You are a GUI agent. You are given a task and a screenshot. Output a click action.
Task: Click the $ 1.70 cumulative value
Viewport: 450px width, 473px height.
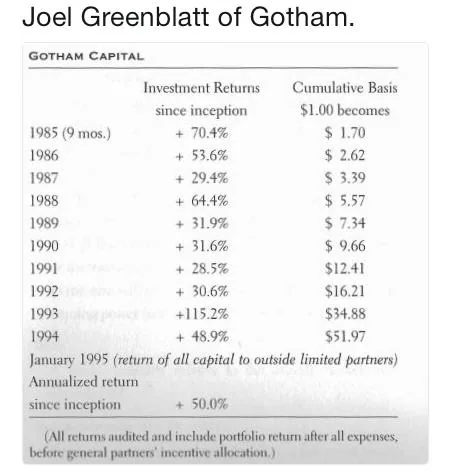click(x=345, y=133)
